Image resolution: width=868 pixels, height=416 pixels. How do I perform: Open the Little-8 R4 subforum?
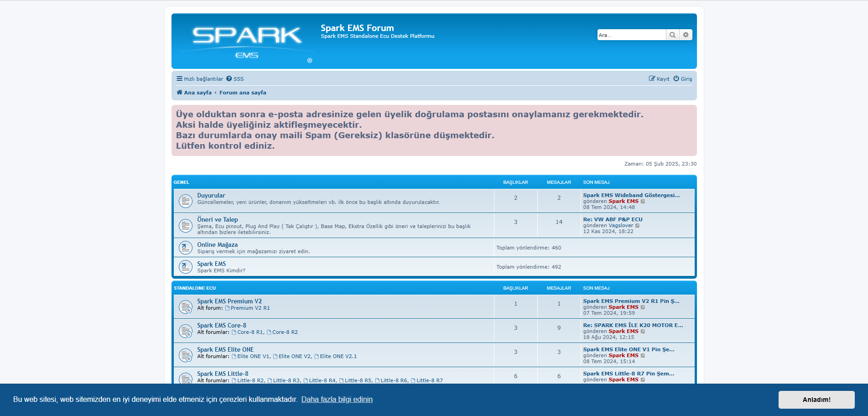[x=322, y=380]
